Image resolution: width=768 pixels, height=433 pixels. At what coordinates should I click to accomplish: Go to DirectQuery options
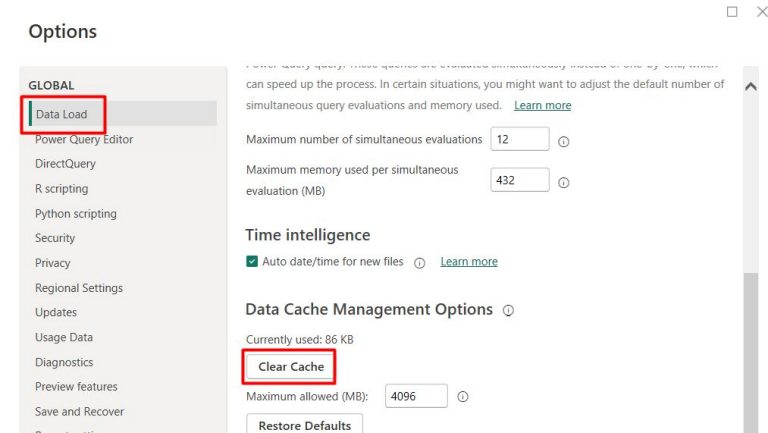point(65,164)
